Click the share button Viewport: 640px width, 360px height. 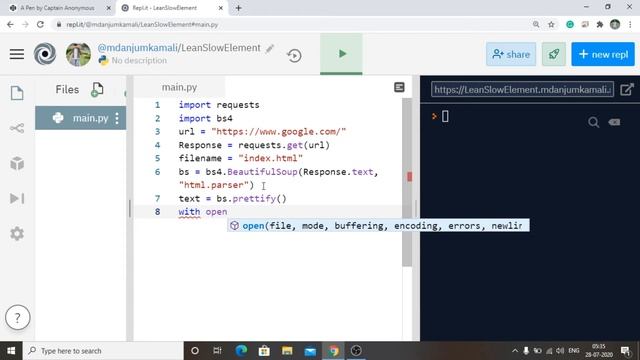511,54
